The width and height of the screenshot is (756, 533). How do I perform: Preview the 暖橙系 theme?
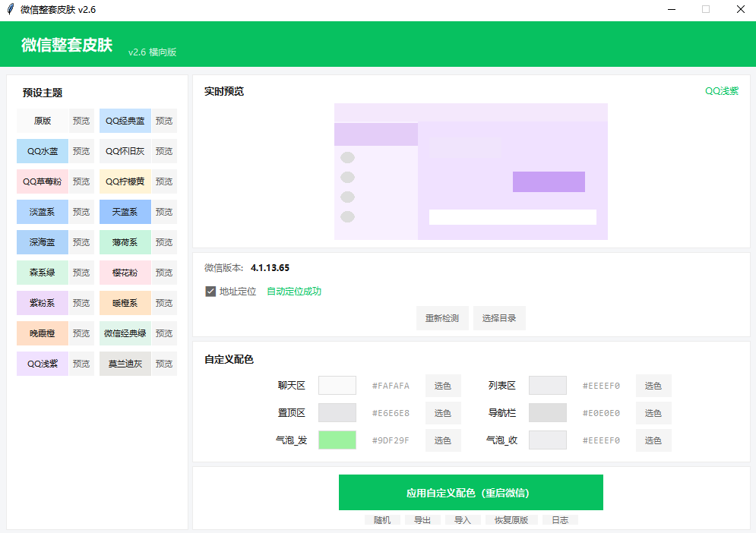point(164,303)
